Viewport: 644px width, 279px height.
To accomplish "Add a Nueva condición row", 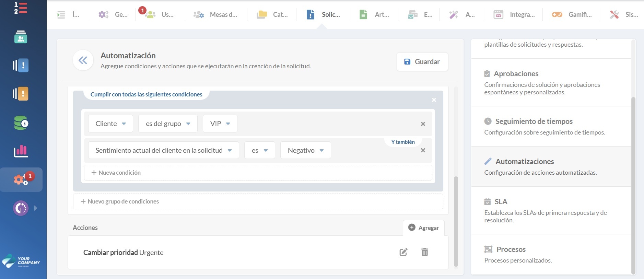I will [x=116, y=173].
